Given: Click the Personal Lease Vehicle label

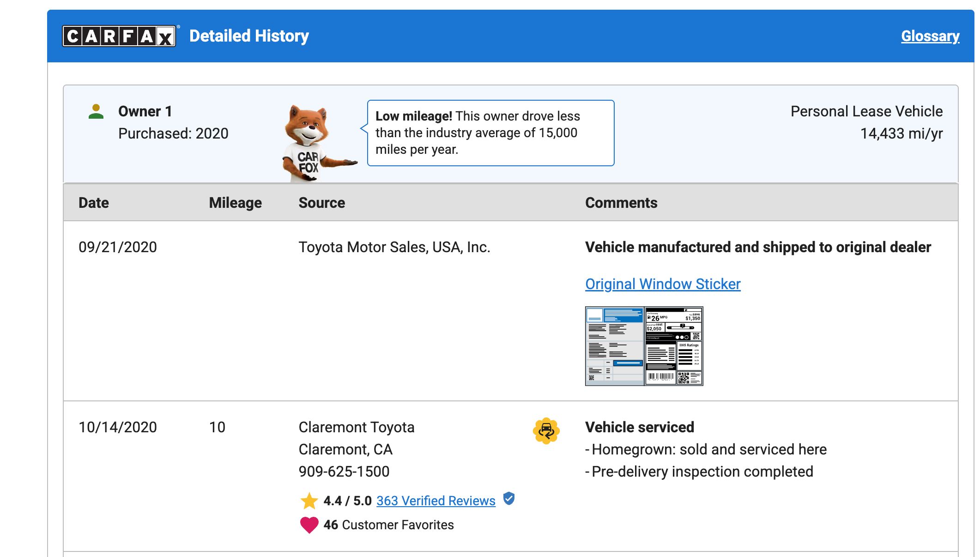Looking at the screenshot, I should (867, 111).
